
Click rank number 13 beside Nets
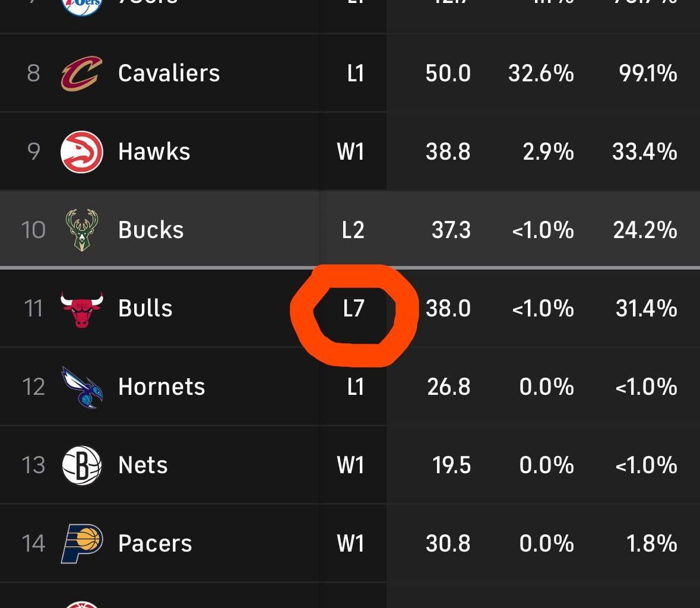point(34,464)
